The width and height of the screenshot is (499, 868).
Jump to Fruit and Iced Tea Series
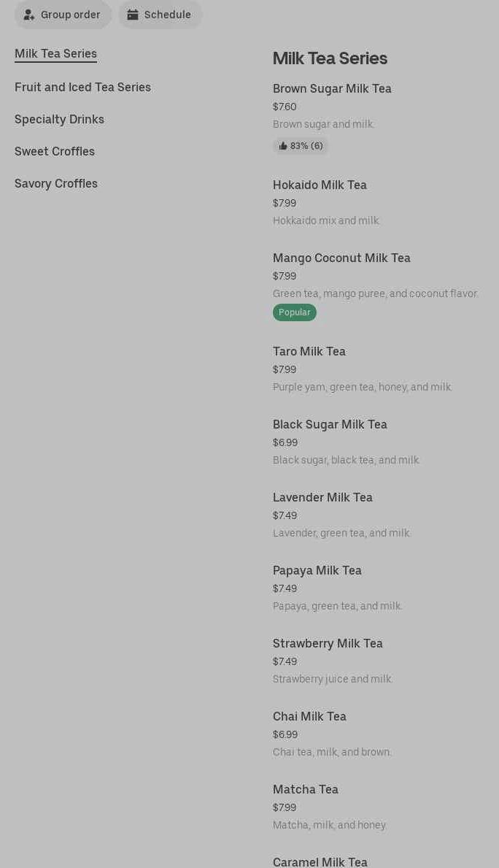[x=82, y=87]
